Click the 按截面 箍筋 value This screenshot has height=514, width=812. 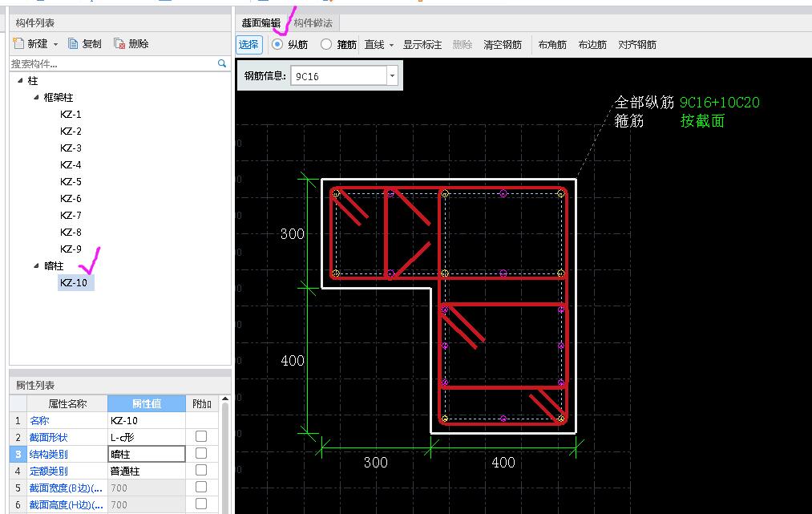pos(702,121)
